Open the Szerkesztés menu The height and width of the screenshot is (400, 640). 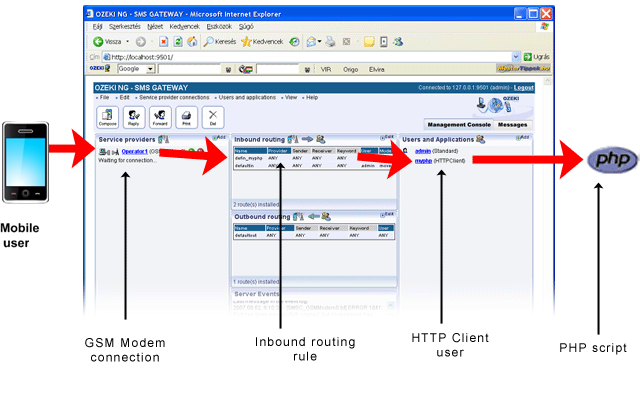[124, 27]
